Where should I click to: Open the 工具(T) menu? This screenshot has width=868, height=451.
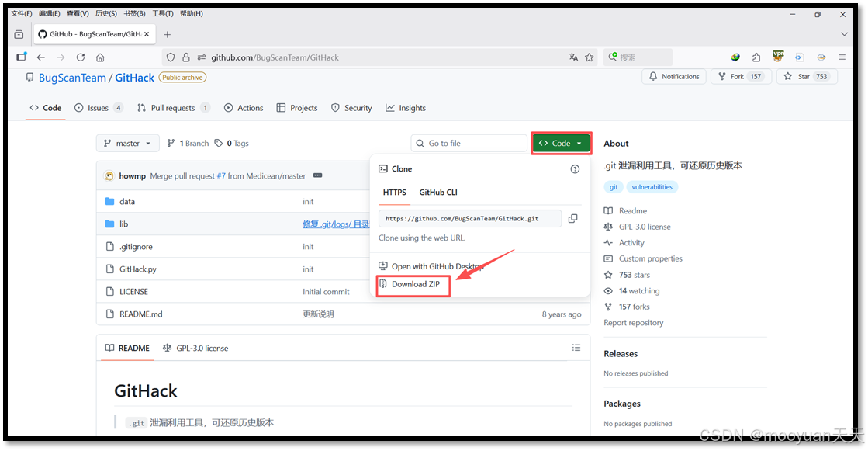163,13
